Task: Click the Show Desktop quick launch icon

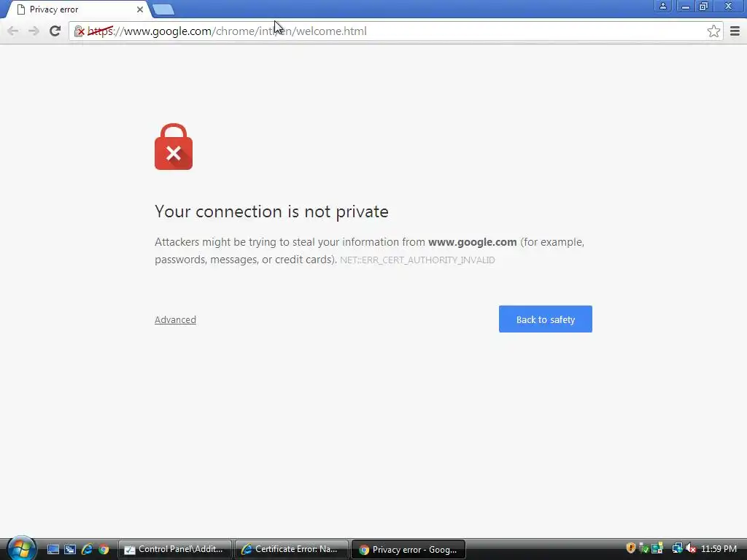Action: (53, 549)
